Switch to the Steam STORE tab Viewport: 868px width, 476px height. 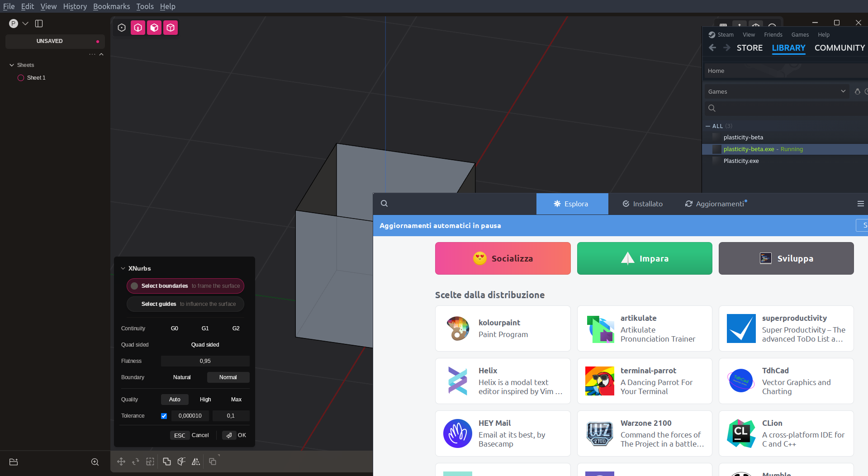tap(749, 48)
